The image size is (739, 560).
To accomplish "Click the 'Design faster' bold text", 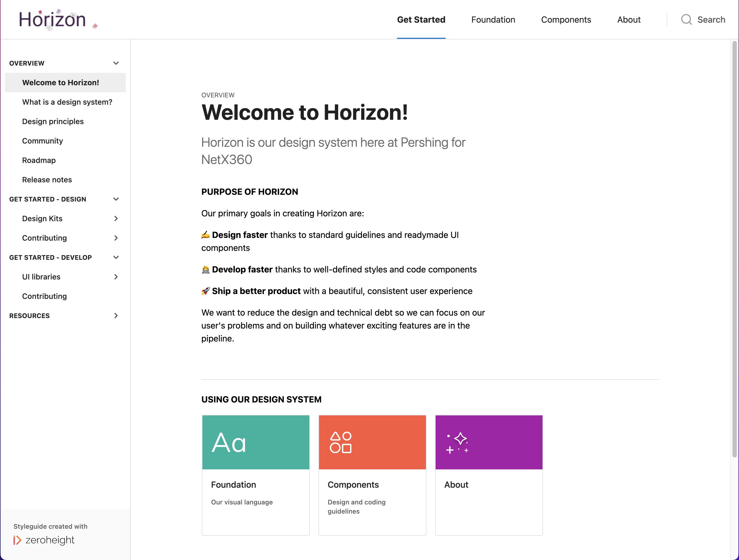I will 239,235.
